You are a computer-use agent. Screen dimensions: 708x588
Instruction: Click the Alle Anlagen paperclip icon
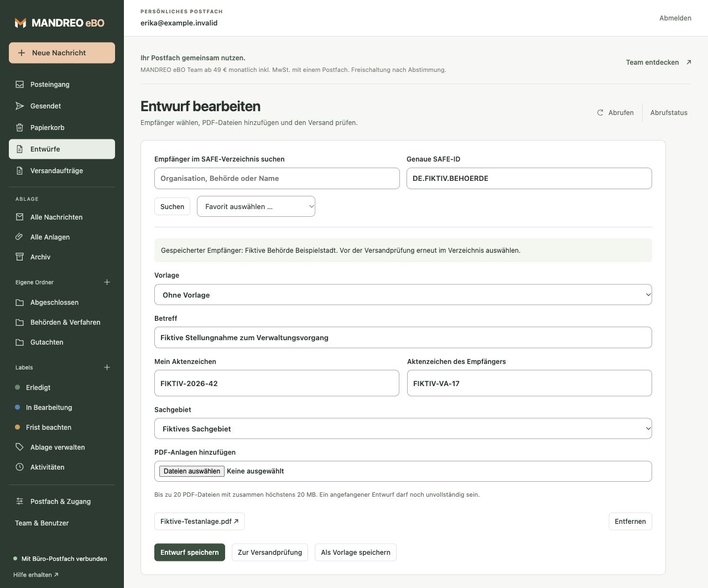(x=20, y=237)
